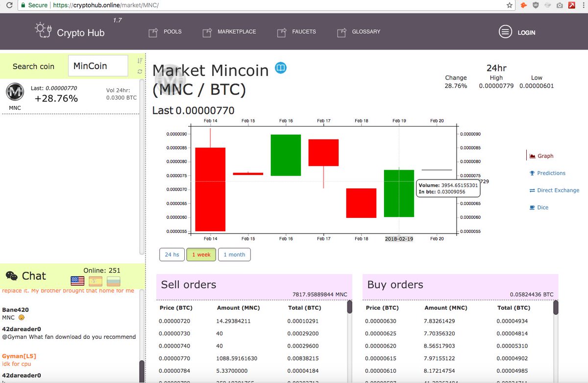This screenshot has width=588, height=383.
Task: Click the refresh coin list icon
Action: coord(140,72)
